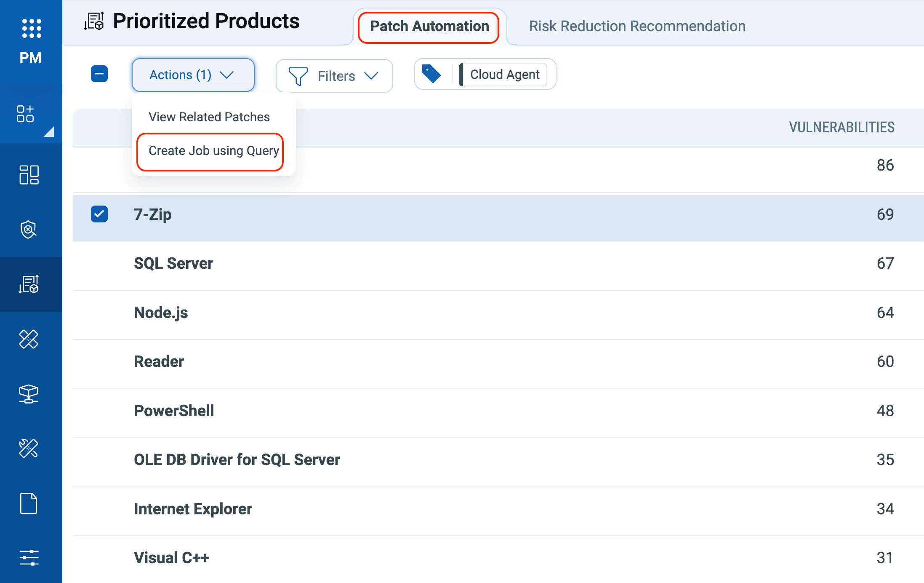The height and width of the screenshot is (583, 924).
Task: Open the document reports sidebar icon
Action: [29, 503]
